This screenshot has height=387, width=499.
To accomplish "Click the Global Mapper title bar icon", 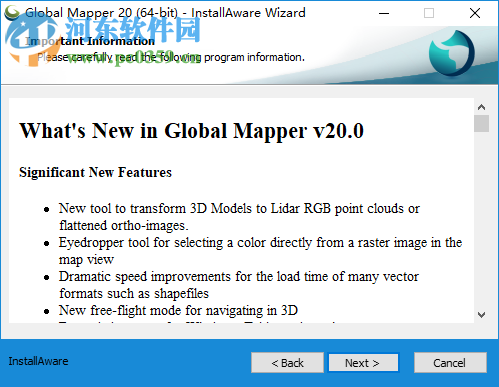I will pos(12,12).
